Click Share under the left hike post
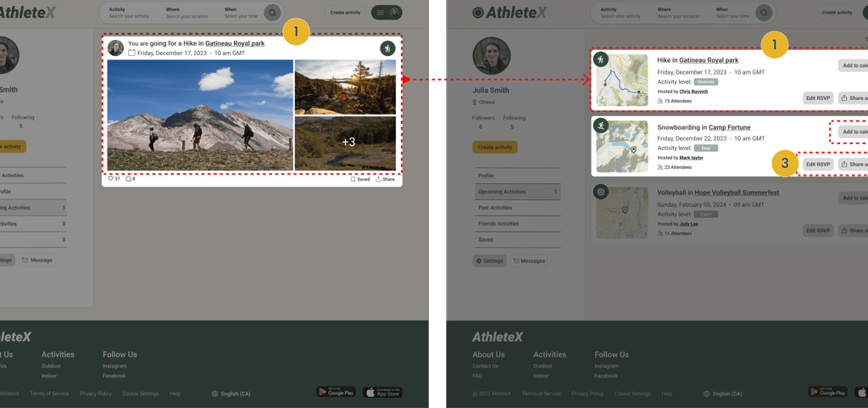868x408 pixels. pyautogui.click(x=386, y=179)
